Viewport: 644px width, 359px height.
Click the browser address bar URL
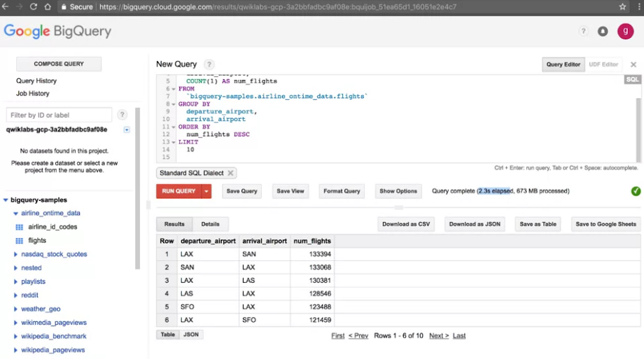278,7
